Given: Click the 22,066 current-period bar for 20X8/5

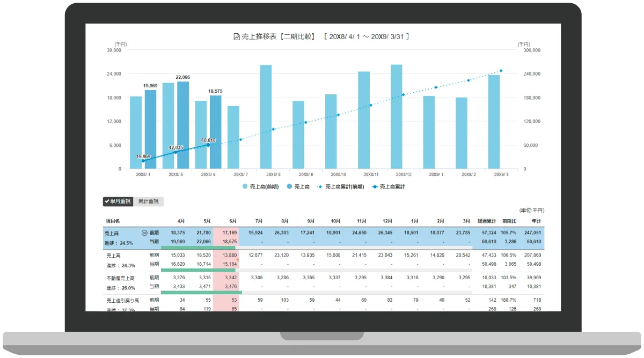Looking at the screenshot, I should pos(183,125).
